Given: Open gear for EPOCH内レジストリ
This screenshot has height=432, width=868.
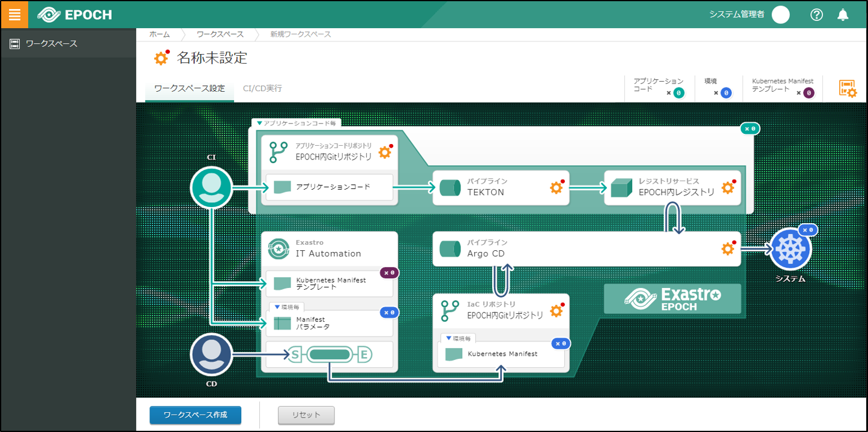Looking at the screenshot, I should pyautogui.click(x=728, y=187).
